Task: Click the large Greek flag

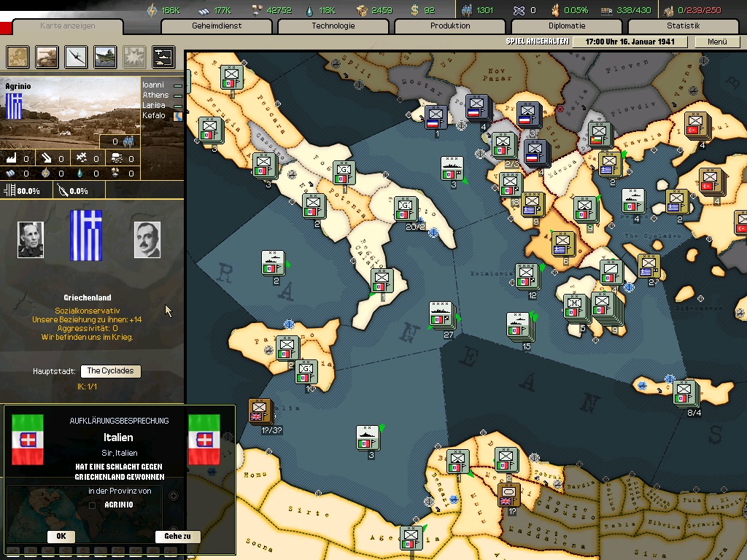Action: [86, 236]
